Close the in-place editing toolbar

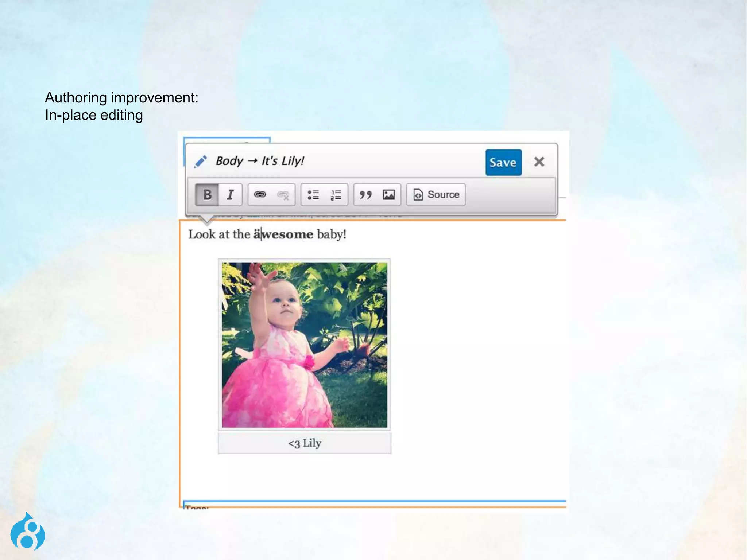[539, 162]
